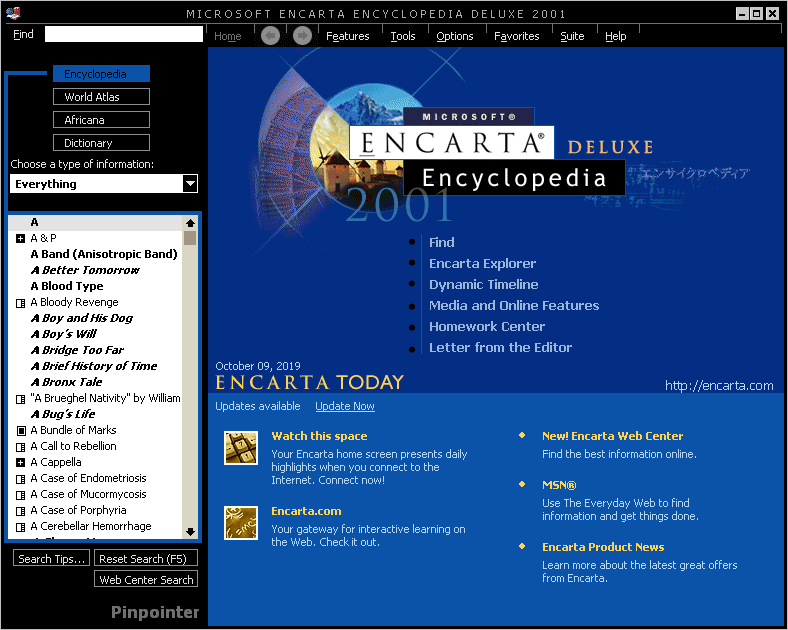Click the Find link on home screen
Screen dimensions: 788x630
[442, 242]
